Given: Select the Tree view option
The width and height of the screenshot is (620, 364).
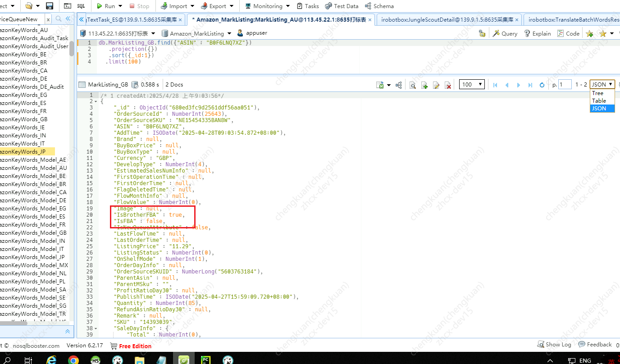Looking at the screenshot, I should [x=602, y=93].
